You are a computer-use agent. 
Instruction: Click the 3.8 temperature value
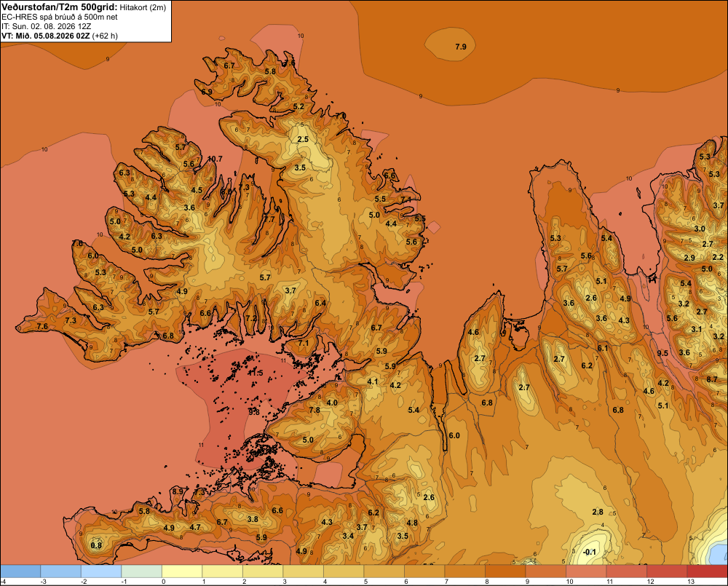[253, 519]
